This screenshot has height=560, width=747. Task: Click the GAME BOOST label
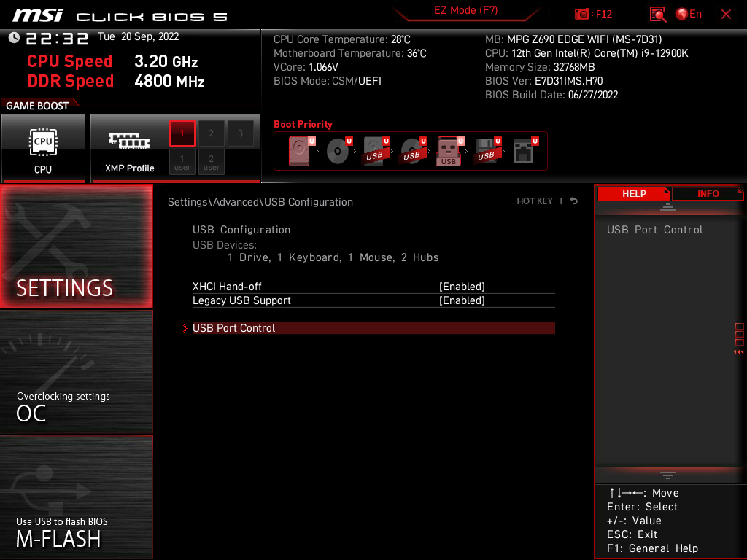[37, 106]
